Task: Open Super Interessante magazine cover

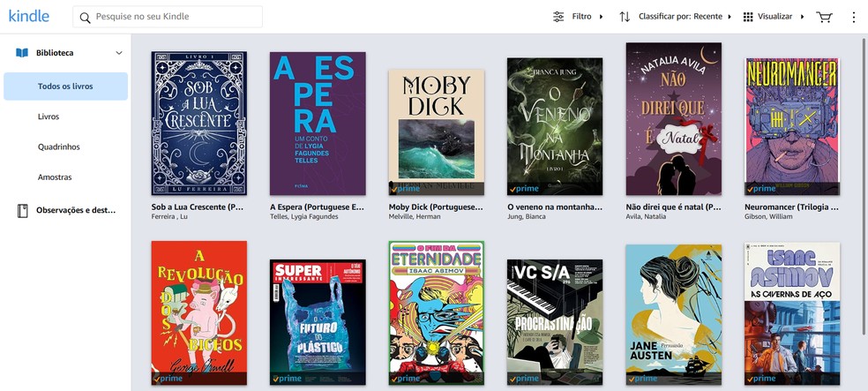Action: [318, 322]
